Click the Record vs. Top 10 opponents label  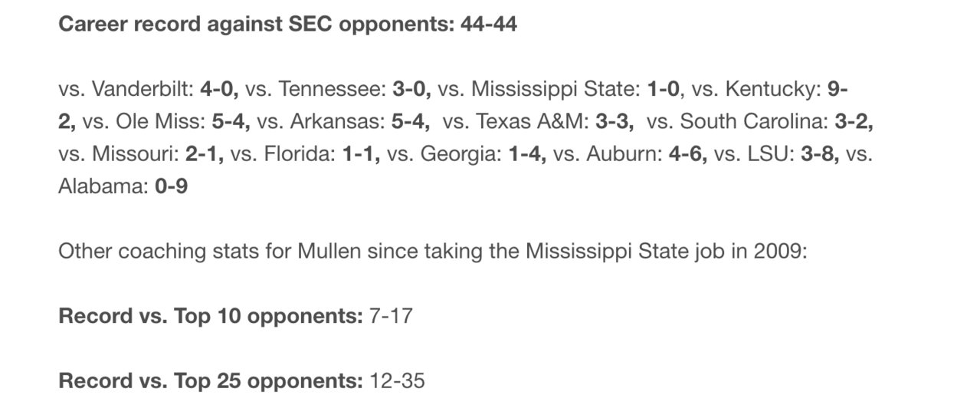click(x=211, y=315)
